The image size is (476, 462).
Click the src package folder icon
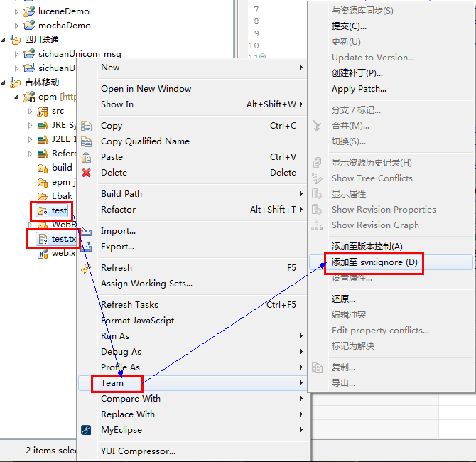(43, 111)
